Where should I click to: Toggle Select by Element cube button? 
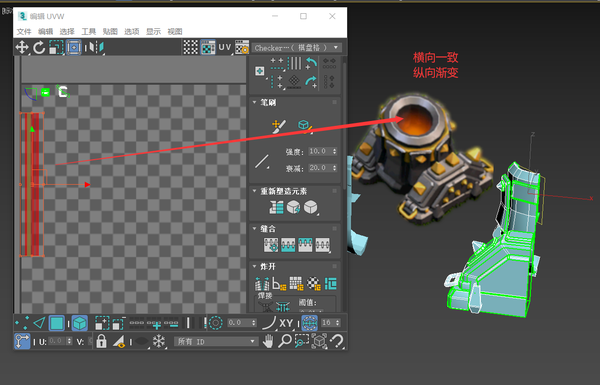[x=80, y=323]
